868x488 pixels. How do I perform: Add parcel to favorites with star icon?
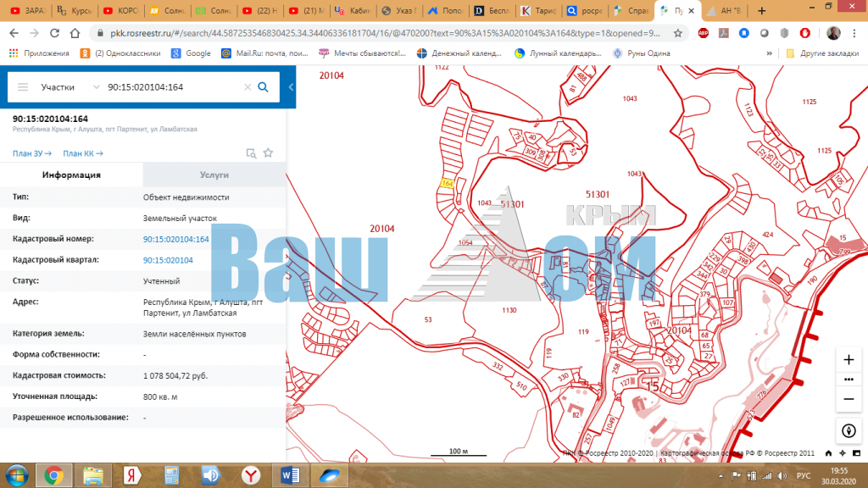point(268,153)
